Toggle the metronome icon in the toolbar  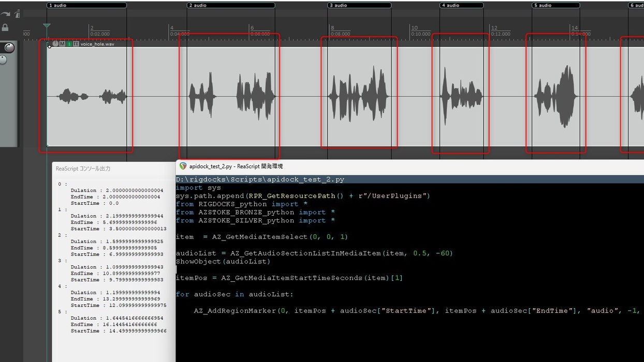pos(17,14)
